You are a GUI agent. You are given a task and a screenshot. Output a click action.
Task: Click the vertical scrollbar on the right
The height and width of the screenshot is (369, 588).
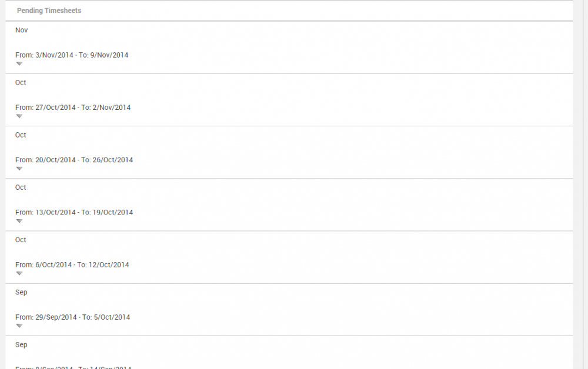[580, 176]
